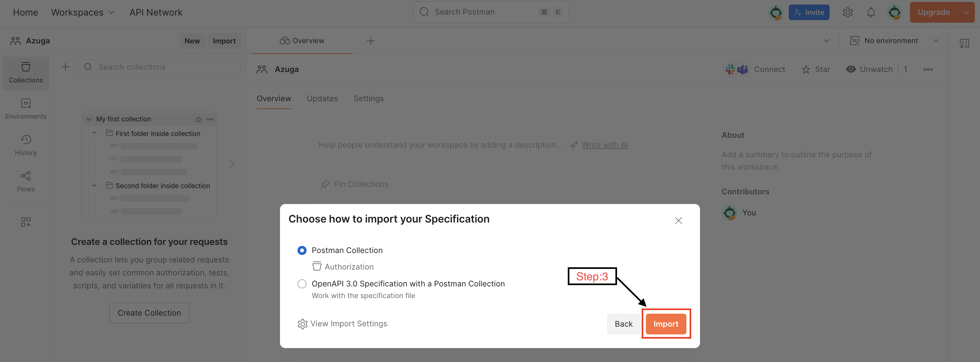
Task: Click the orange Import button in dialog
Action: click(x=665, y=324)
